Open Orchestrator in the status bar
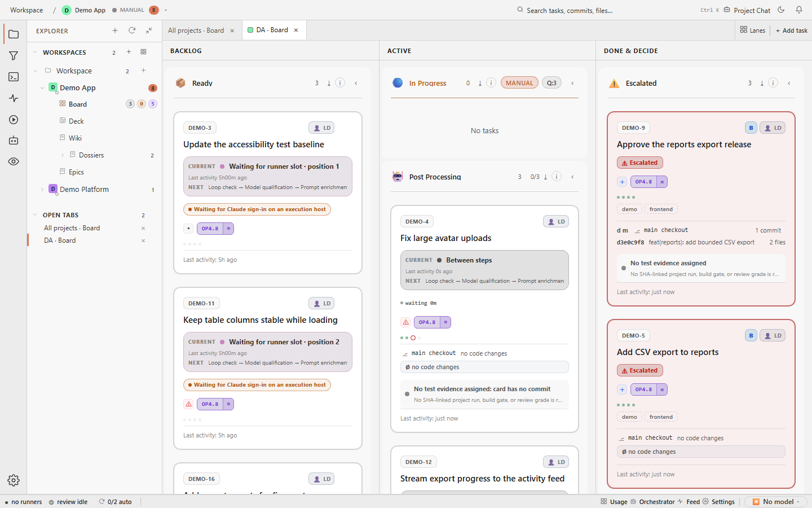 (652, 502)
